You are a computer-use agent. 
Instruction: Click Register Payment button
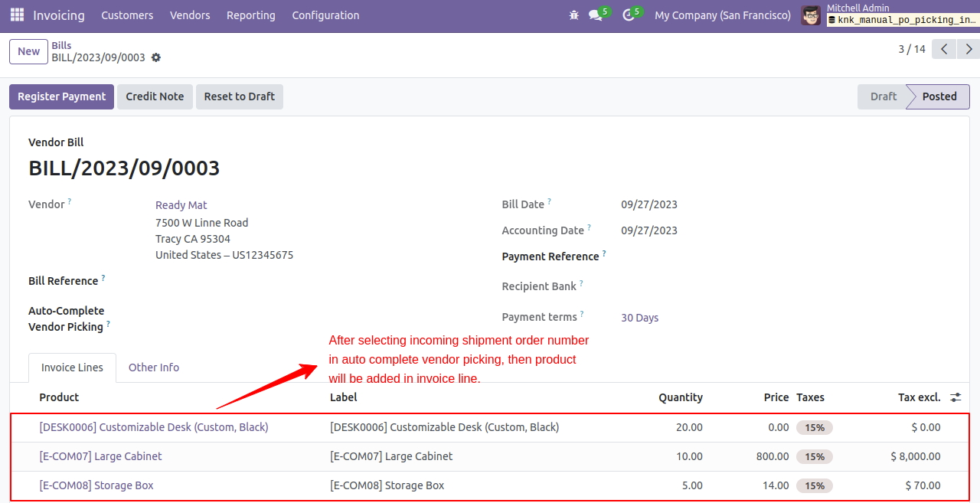[62, 96]
